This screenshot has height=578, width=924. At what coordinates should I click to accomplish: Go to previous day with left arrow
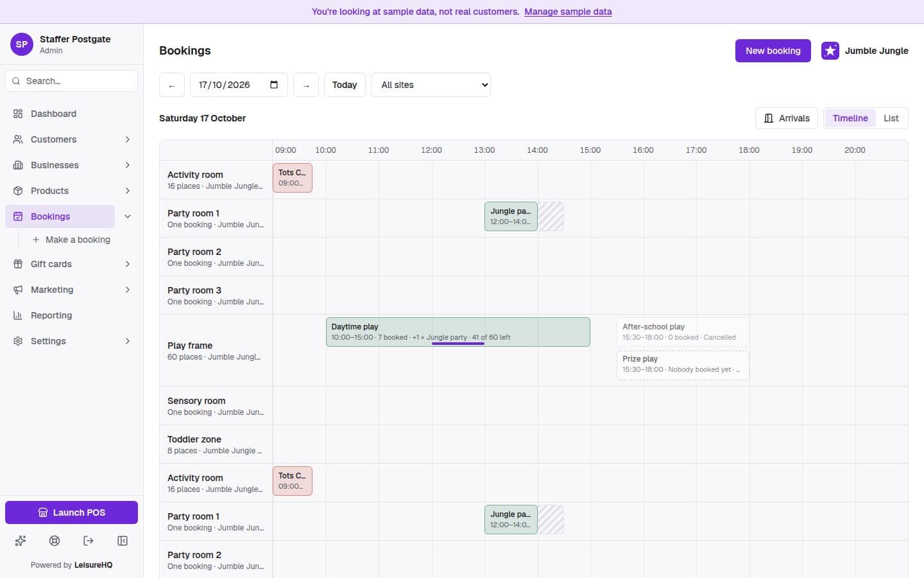172,85
